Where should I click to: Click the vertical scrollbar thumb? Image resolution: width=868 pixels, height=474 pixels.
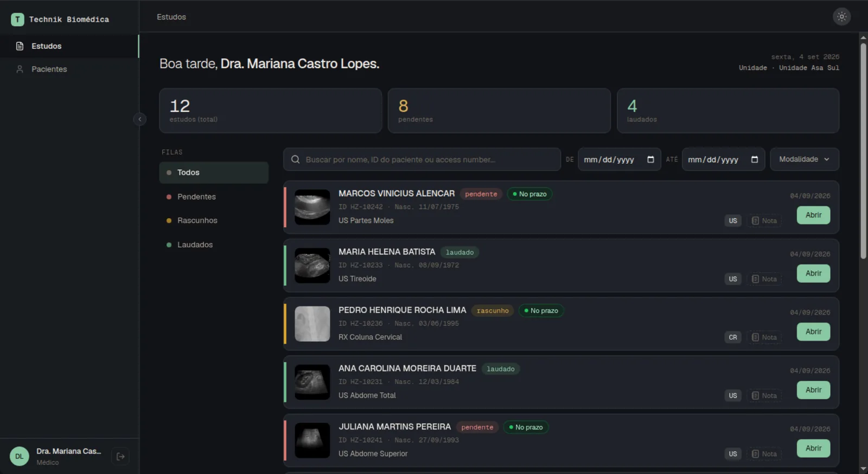[x=863, y=151]
